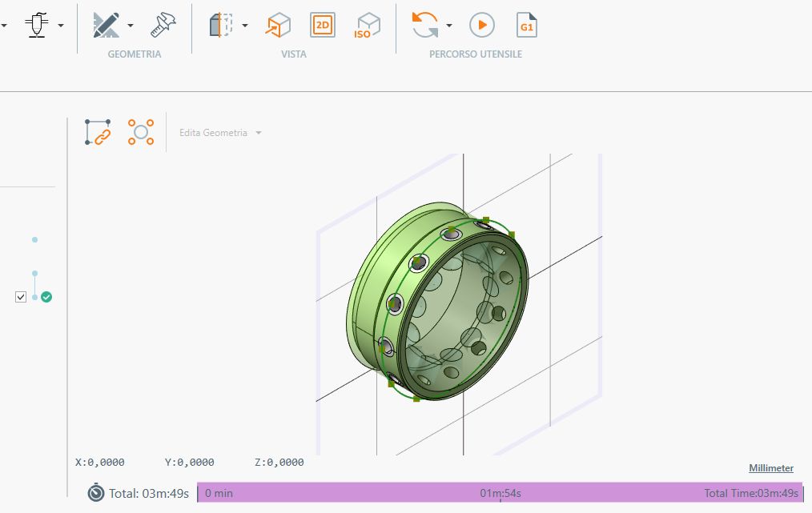Screen dimensions: 812x513
Task: Select the drilling machine tool icon
Action: (x=37, y=25)
